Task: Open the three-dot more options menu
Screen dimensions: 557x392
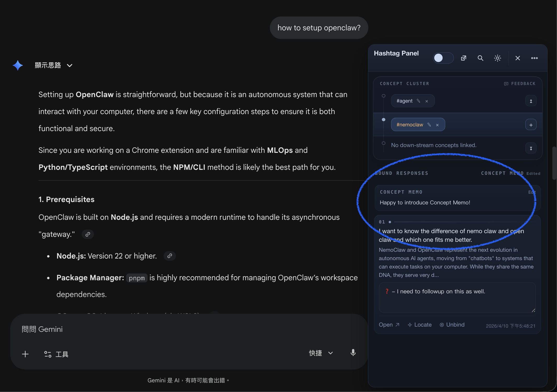Action: tap(534, 58)
